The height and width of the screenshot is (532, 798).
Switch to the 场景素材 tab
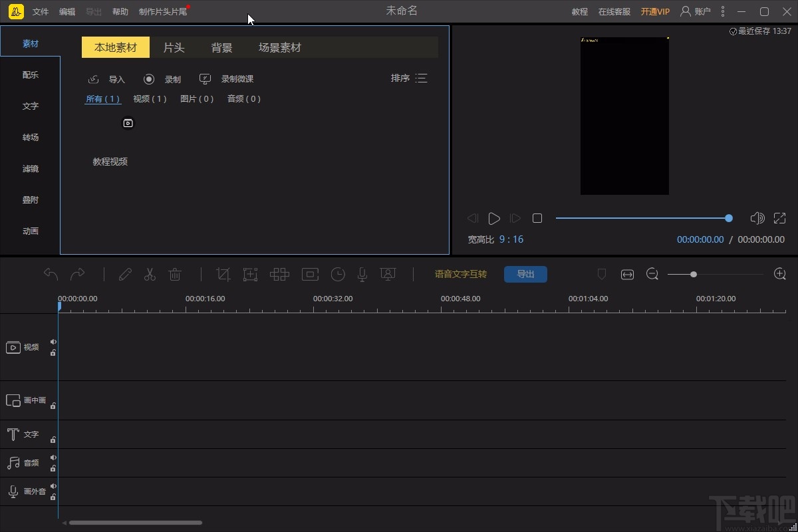(x=280, y=48)
